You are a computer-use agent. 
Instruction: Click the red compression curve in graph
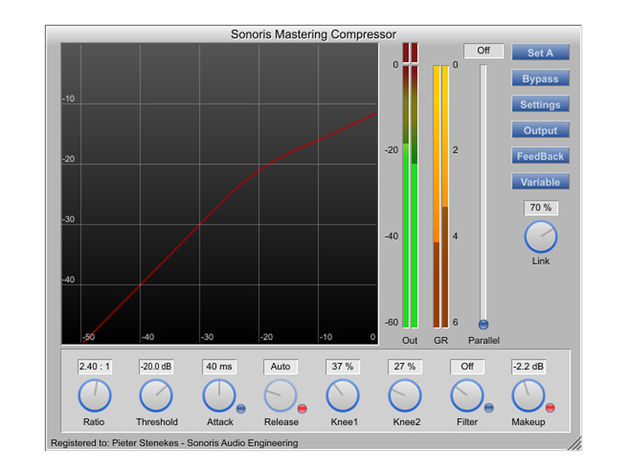click(229, 194)
